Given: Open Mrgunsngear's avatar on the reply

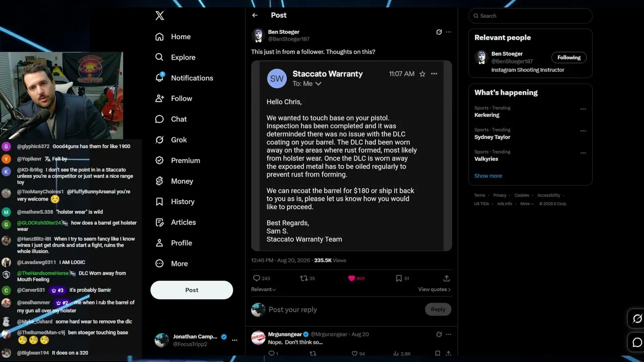Looking at the screenshot, I should click(258, 337).
